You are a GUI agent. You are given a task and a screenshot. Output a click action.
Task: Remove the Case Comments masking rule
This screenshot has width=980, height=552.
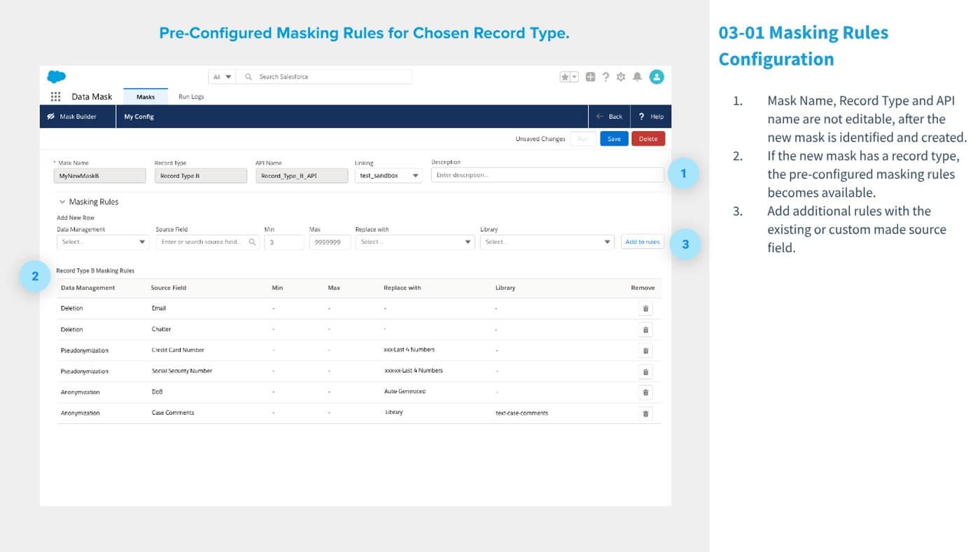click(x=645, y=413)
